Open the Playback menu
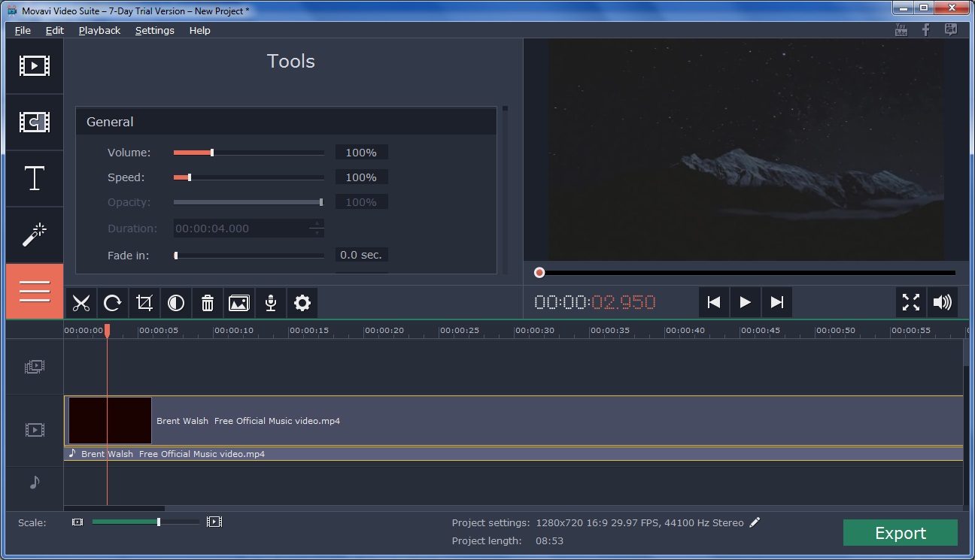Screen dimensions: 975x560 pos(99,30)
